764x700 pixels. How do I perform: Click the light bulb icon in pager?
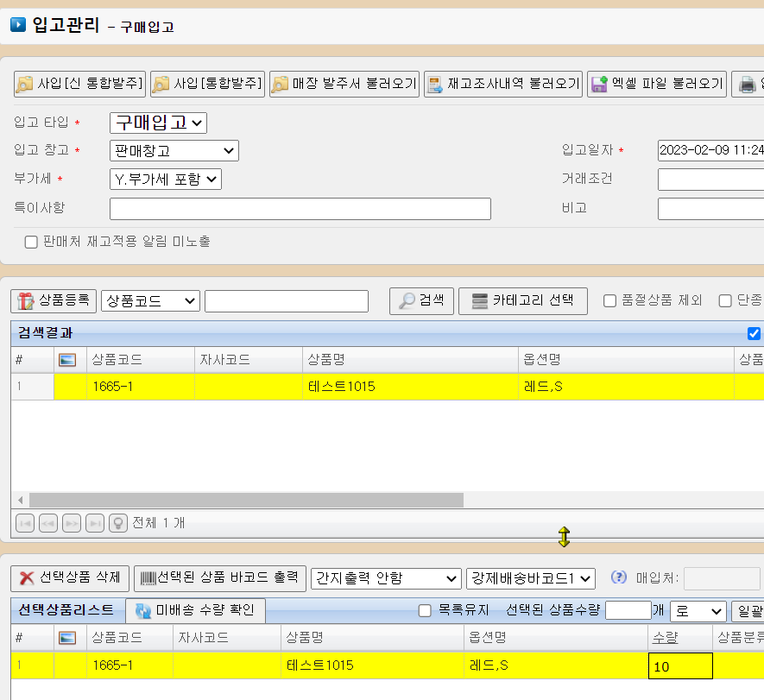[118, 523]
